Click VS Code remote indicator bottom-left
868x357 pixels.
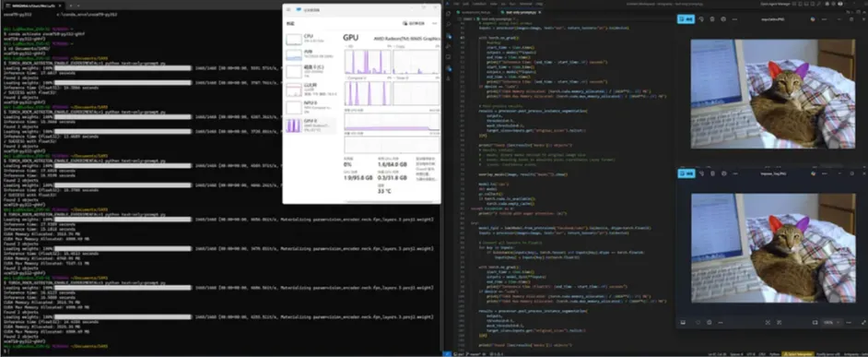(446, 353)
